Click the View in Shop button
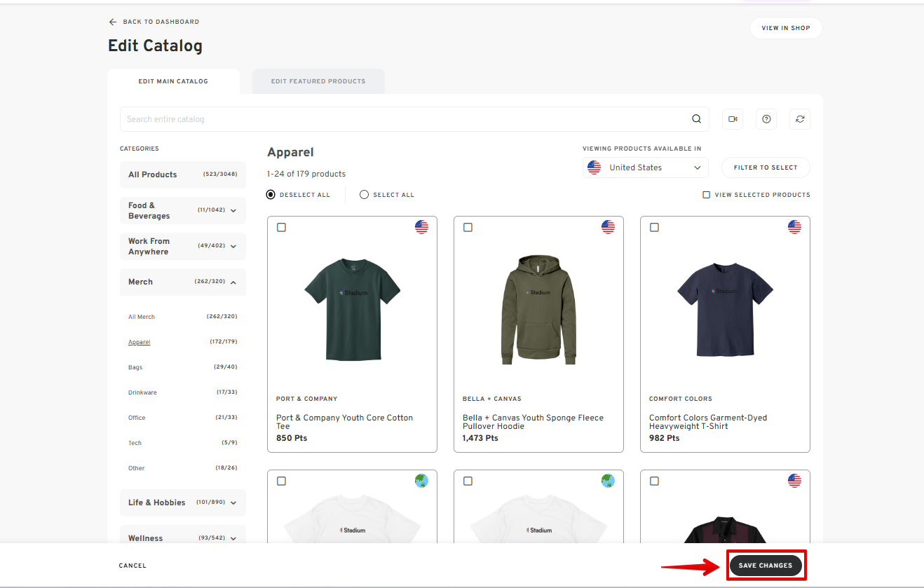The image size is (924, 588). coord(785,28)
